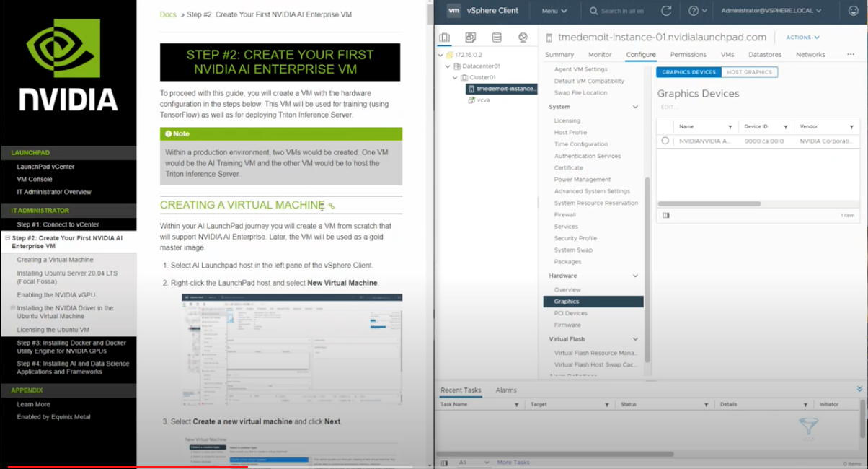Switch to the Monitor tab
Screen dimensions: 868x469
pos(600,55)
